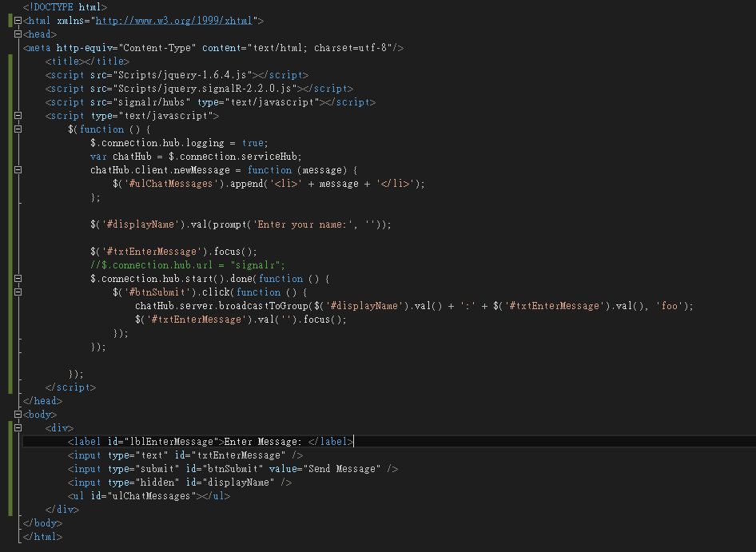Viewport: 756px width, 552px height.
Task: Collapse the hub.start().done function block
Action: coord(18,279)
